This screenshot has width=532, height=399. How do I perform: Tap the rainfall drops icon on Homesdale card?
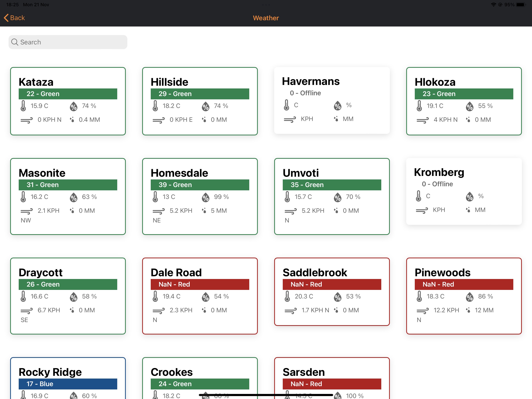click(204, 211)
